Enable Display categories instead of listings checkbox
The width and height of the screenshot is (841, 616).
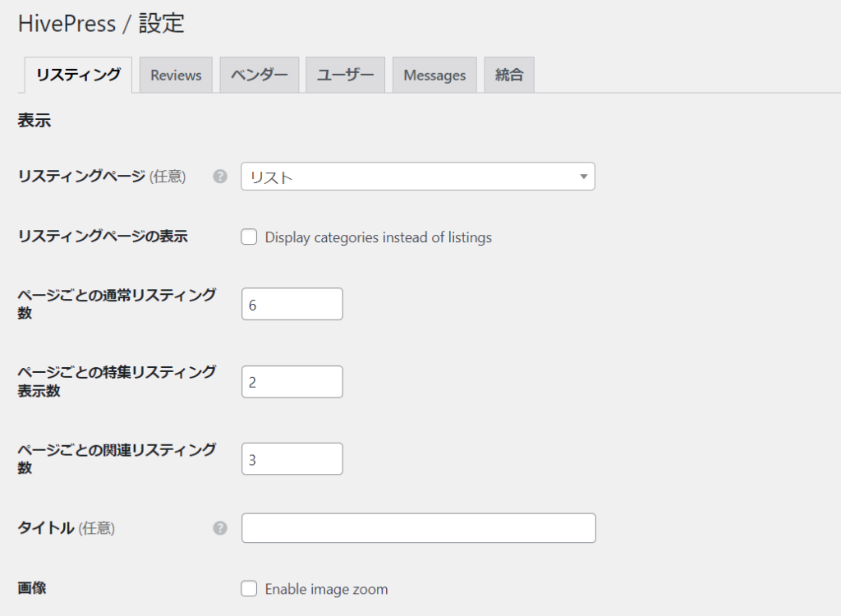point(249,237)
